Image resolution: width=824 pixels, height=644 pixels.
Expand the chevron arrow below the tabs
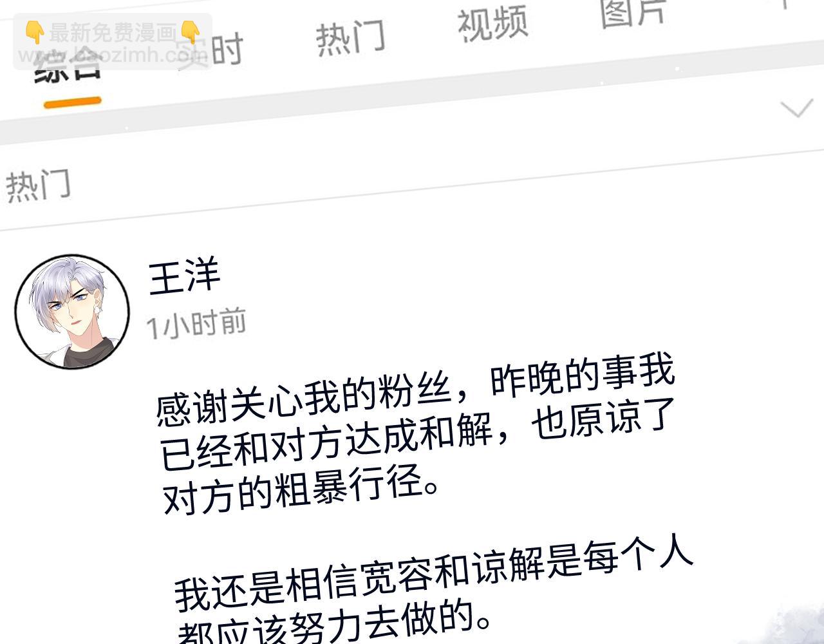coord(797,108)
